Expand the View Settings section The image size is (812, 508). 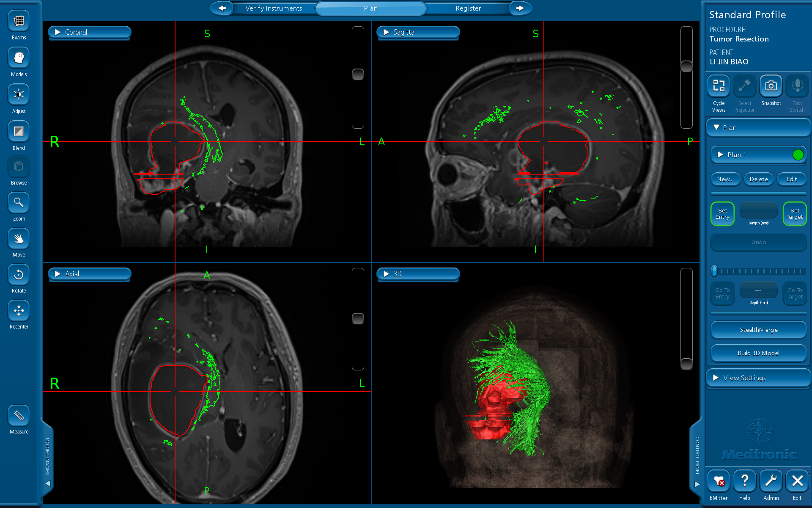pyautogui.click(x=758, y=378)
